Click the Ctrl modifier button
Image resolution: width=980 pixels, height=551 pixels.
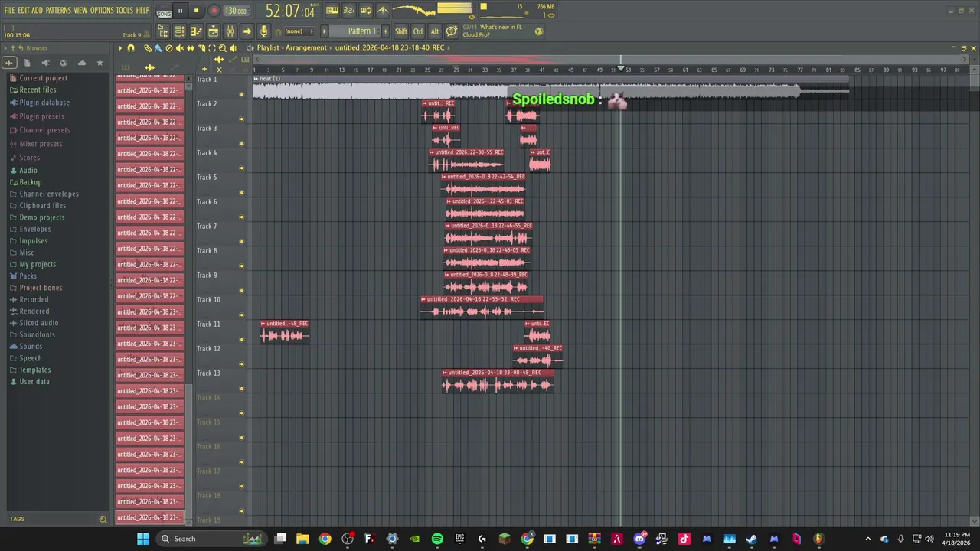click(x=418, y=31)
